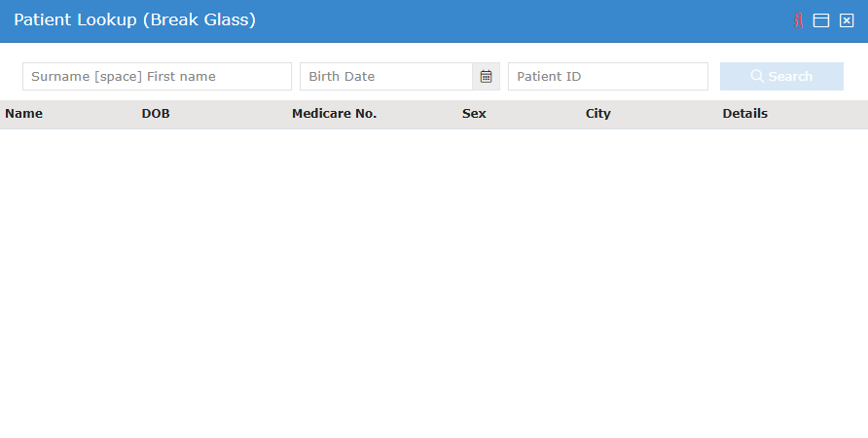Sort by the DOB column header
This screenshot has height=438, width=868.
156,114
